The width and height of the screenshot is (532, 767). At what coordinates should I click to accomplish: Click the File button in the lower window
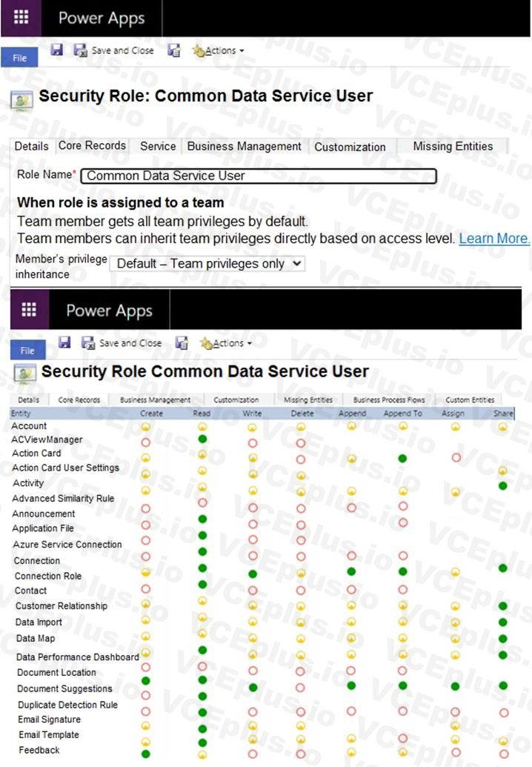pyautogui.click(x=27, y=351)
